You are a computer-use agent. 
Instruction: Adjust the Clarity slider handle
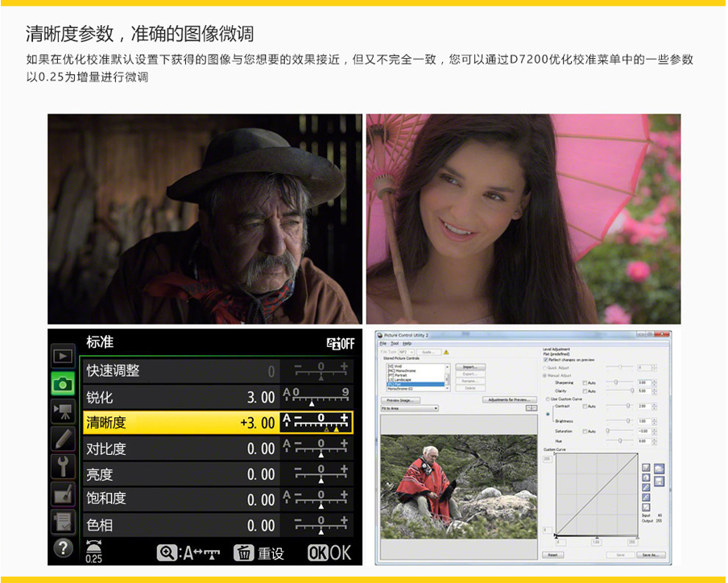click(632, 391)
